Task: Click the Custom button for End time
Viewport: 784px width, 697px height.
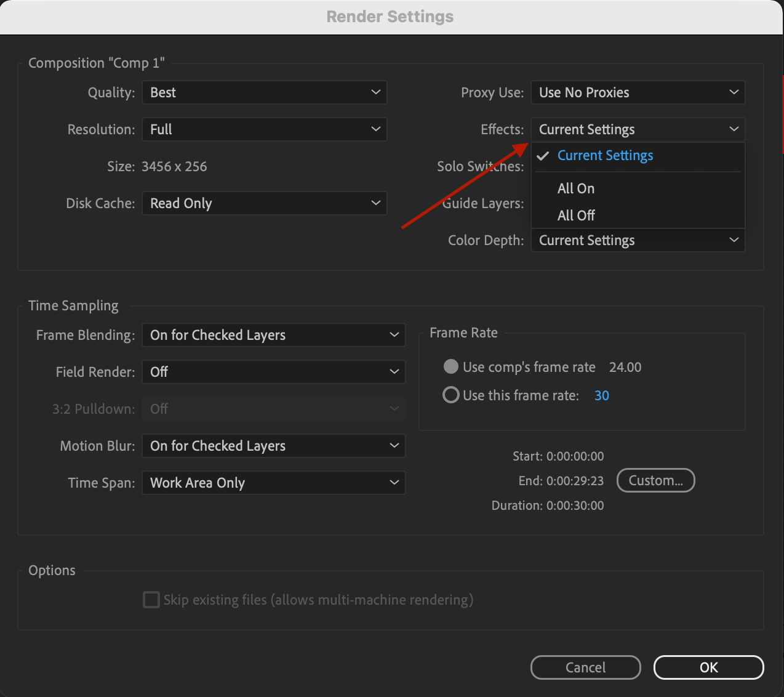Action: point(655,480)
